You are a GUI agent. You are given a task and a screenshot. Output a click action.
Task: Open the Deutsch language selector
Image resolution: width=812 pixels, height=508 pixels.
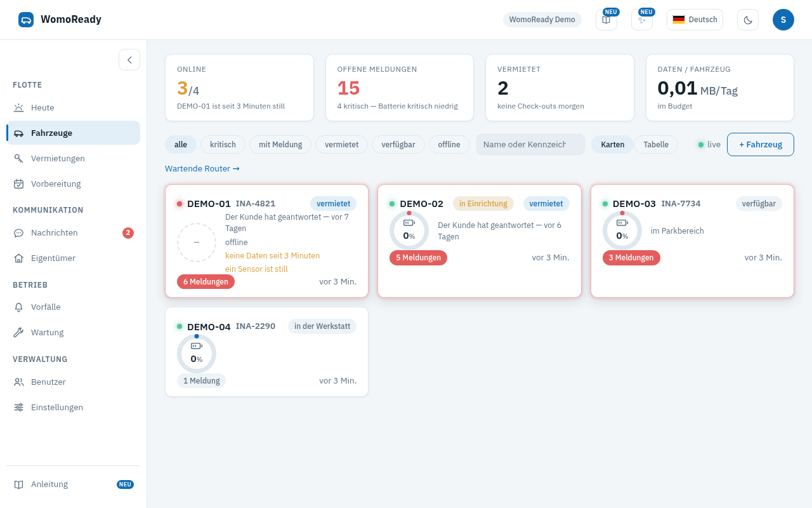[x=695, y=20]
